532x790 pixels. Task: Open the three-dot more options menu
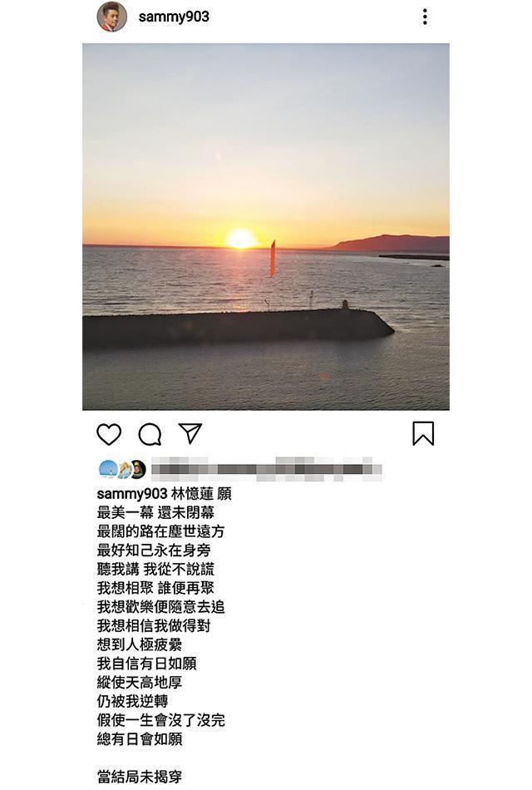tap(426, 17)
